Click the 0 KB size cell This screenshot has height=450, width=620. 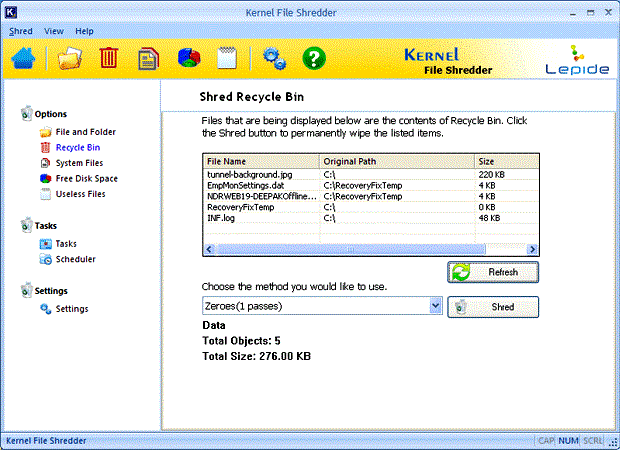tap(487, 207)
